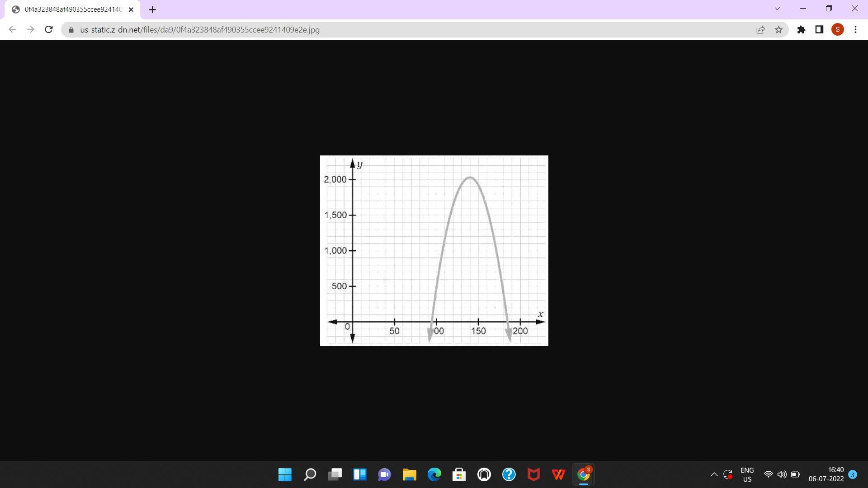This screenshot has height=488, width=868.
Task: Reload the current page
Action: pos(49,30)
